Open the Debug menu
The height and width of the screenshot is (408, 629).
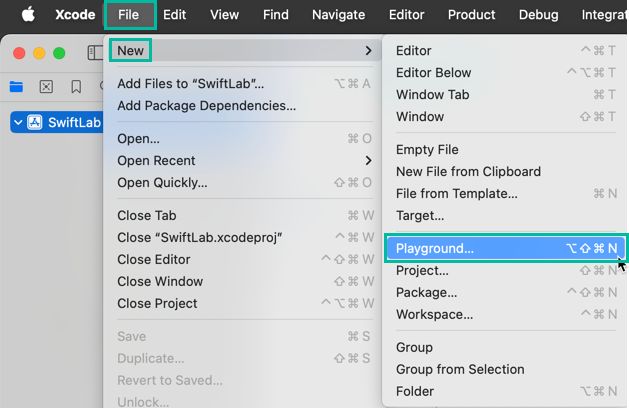(x=538, y=15)
